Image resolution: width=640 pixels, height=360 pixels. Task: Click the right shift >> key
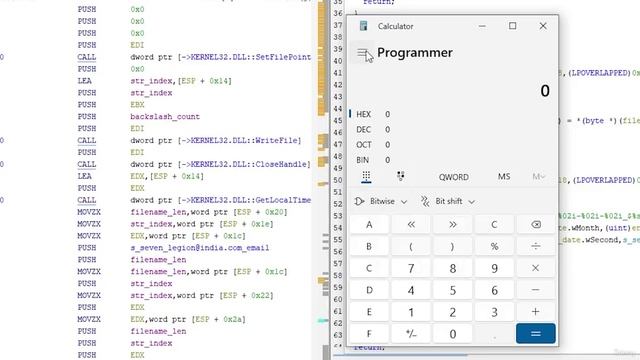coord(452,224)
